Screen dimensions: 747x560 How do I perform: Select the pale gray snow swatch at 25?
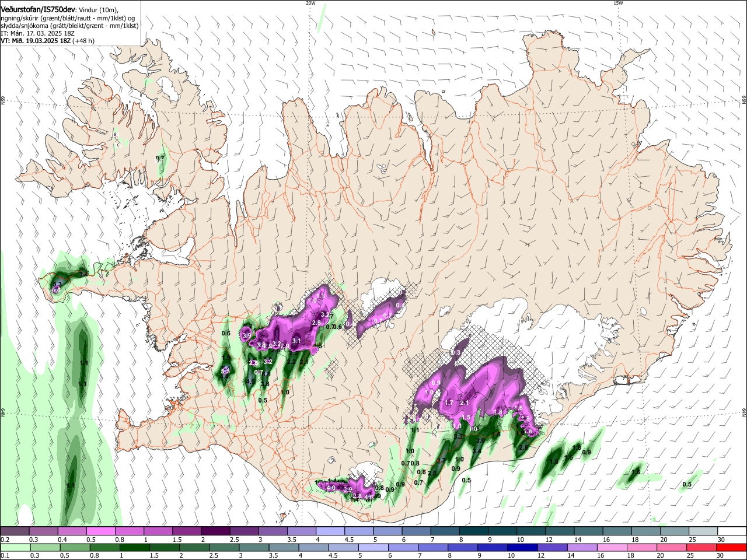(x=704, y=531)
